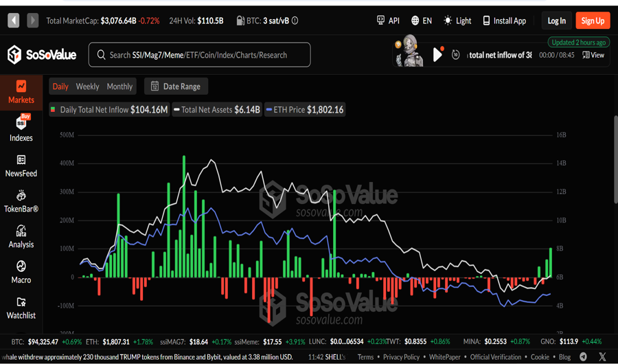Click the back arrow navigation icon
Viewport: 618px width, 364px height.
14,21
